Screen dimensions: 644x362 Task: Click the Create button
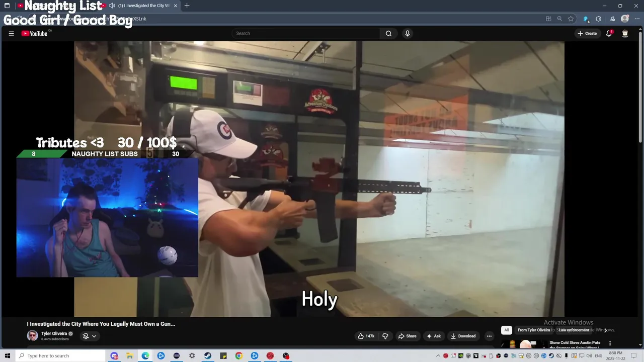(x=587, y=34)
